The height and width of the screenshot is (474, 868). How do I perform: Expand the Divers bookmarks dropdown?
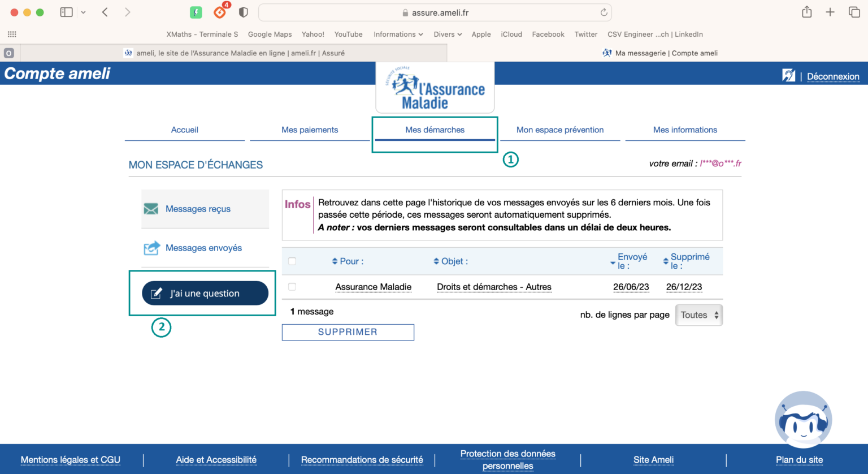point(447,34)
